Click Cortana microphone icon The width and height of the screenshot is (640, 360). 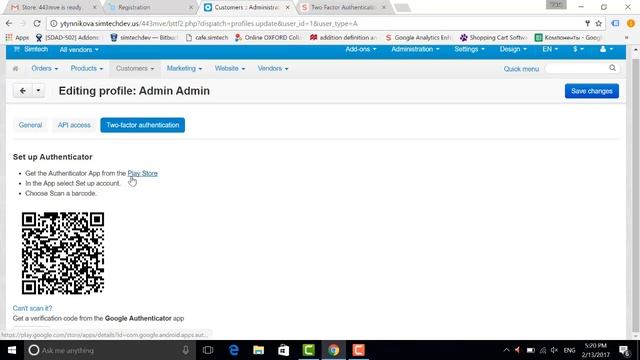[x=186, y=350]
